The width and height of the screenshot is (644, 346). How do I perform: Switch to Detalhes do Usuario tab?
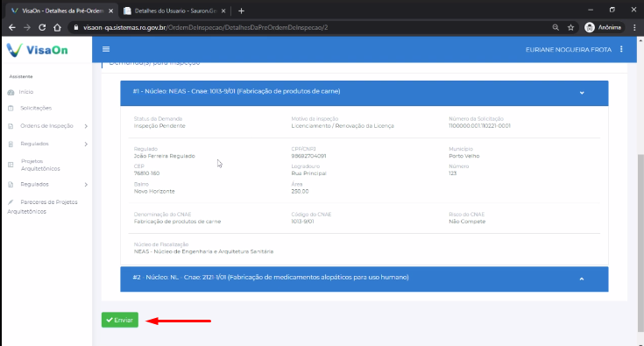click(175, 11)
